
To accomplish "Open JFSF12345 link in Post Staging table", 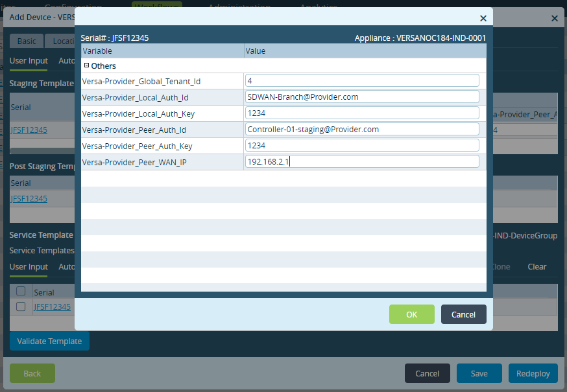I will click(x=29, y=198).
